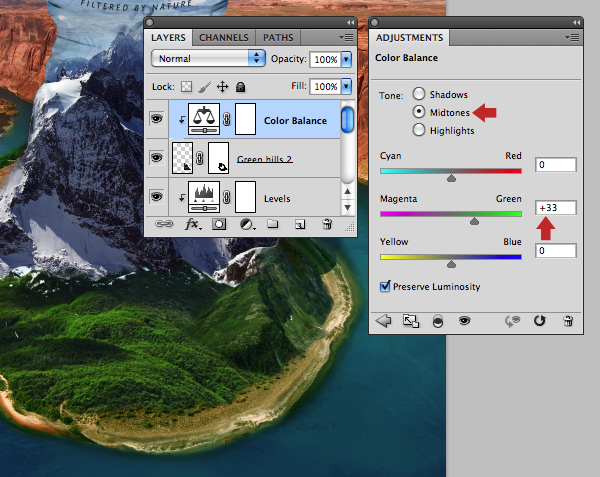
Task: Select the Highlights tone radio button
Action: (x=419, y=130)
